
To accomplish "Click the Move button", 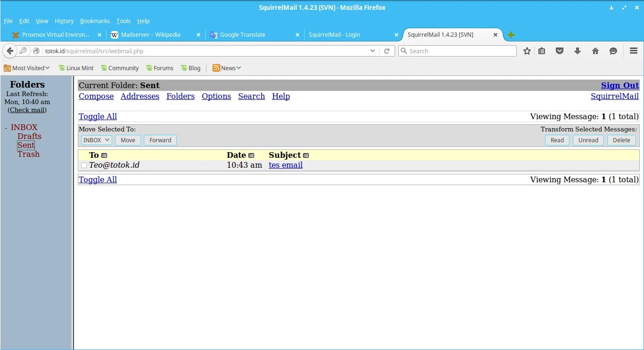I will coord(128,140).
